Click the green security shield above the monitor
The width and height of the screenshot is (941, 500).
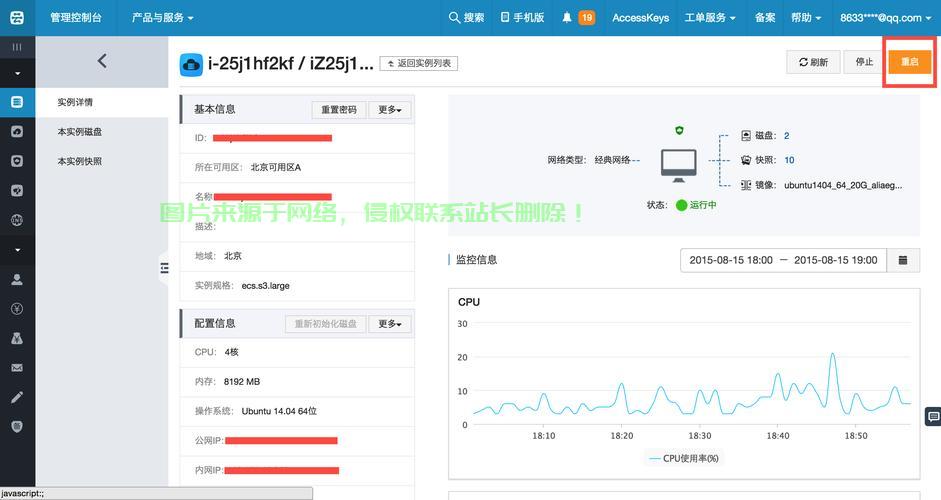click(679, 130)
